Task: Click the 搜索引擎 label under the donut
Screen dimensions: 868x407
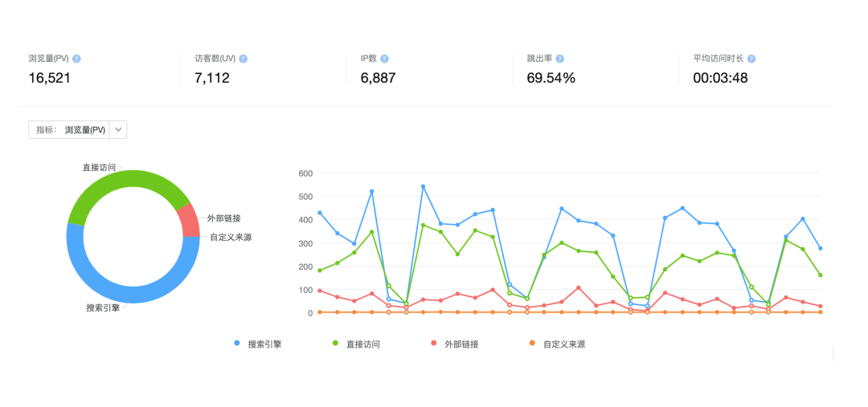Action: (103, 307)
